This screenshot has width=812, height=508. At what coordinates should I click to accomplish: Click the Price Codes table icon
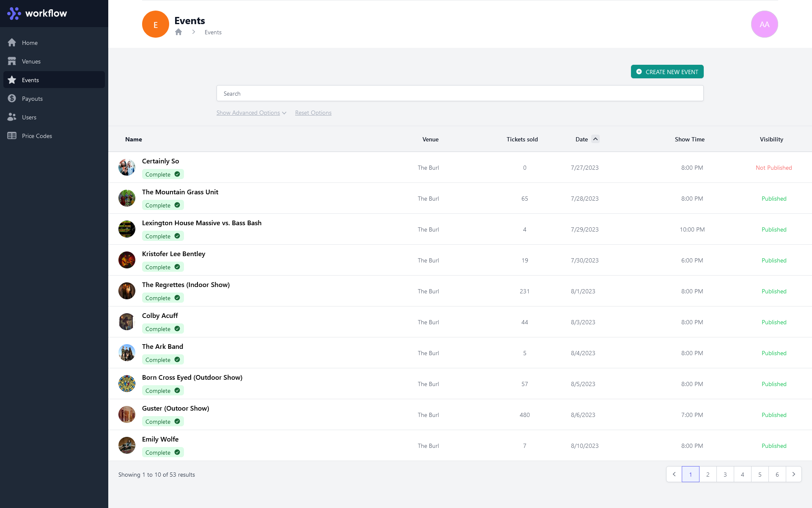[x=12, y=136]
